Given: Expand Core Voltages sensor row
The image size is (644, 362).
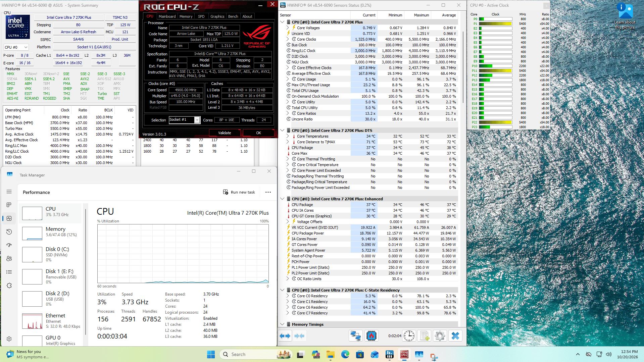Looking at the screenshot, I should (x=288, y=28).
